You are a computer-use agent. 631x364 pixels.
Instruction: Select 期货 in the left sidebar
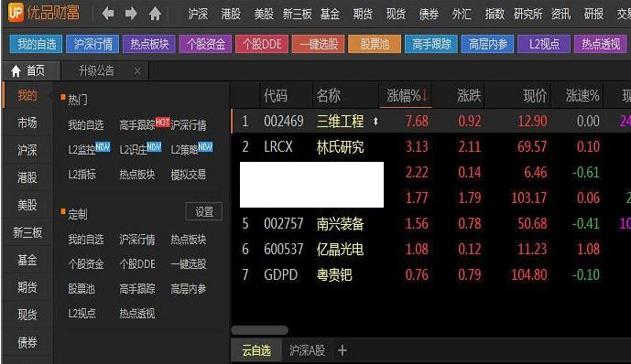(x=27, y=287)
